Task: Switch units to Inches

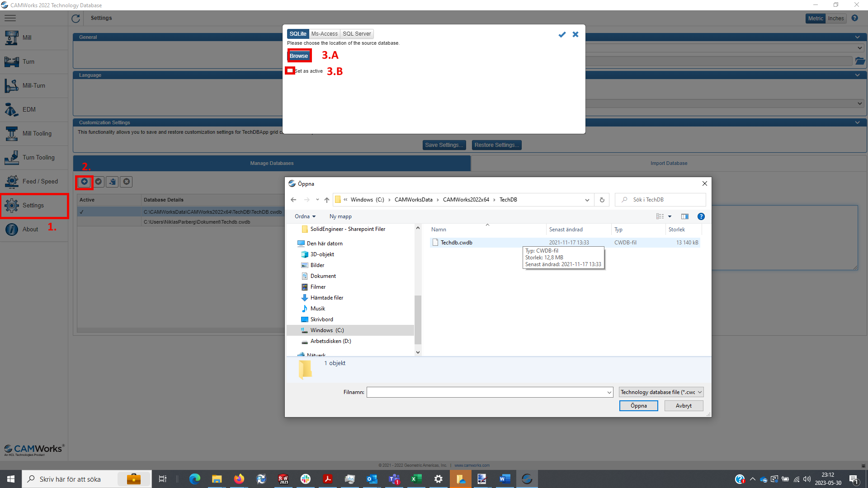Action: click(x=836, y=19)
